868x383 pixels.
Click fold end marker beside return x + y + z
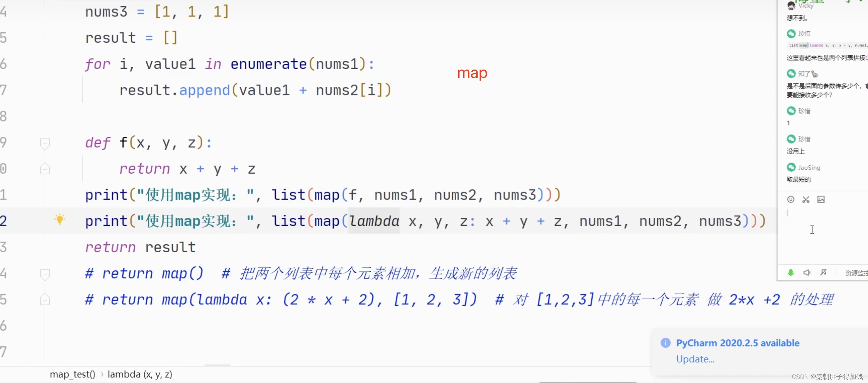(45, 169)
